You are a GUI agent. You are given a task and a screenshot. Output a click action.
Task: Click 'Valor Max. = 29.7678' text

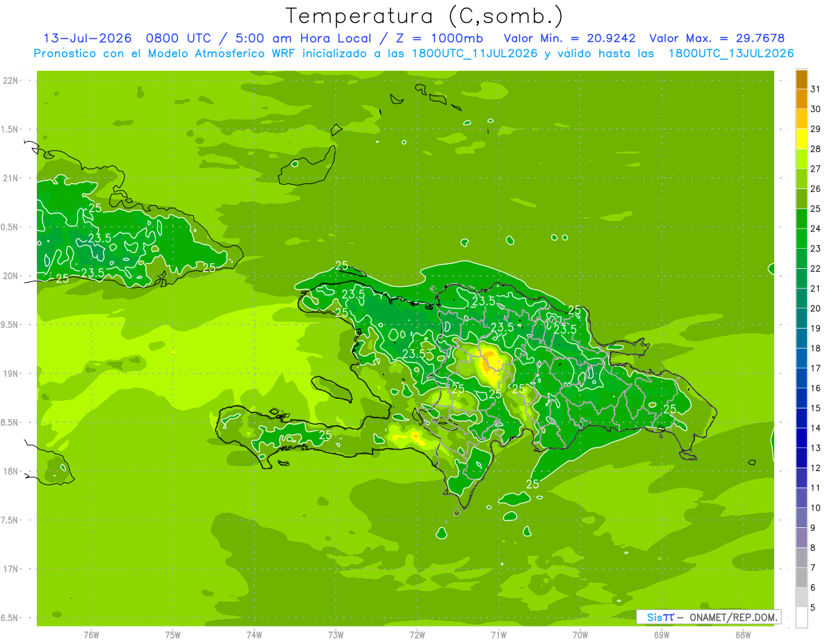717,38
